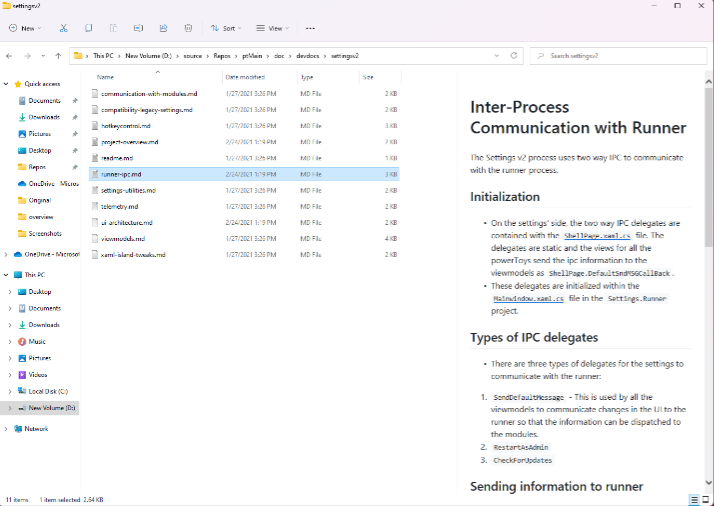Open the See more ellipsis menu
The width and height of the screenshot is (714, 506).
pyautogui.click(x=311, y=28)
